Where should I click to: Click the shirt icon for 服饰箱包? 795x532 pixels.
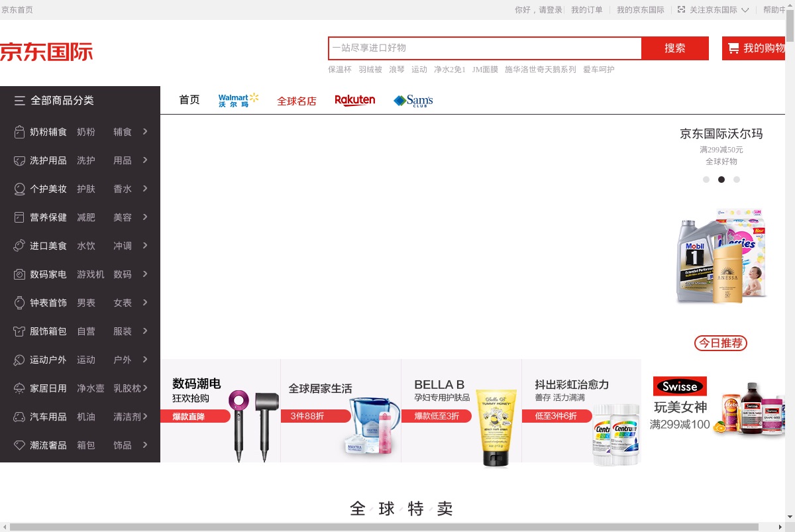[20, 331]
